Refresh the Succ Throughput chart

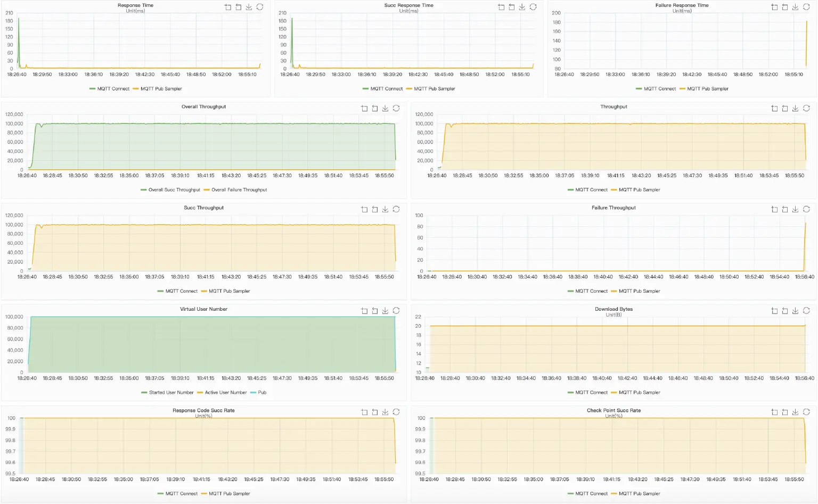pyautogui.click(x=396, y=209)
